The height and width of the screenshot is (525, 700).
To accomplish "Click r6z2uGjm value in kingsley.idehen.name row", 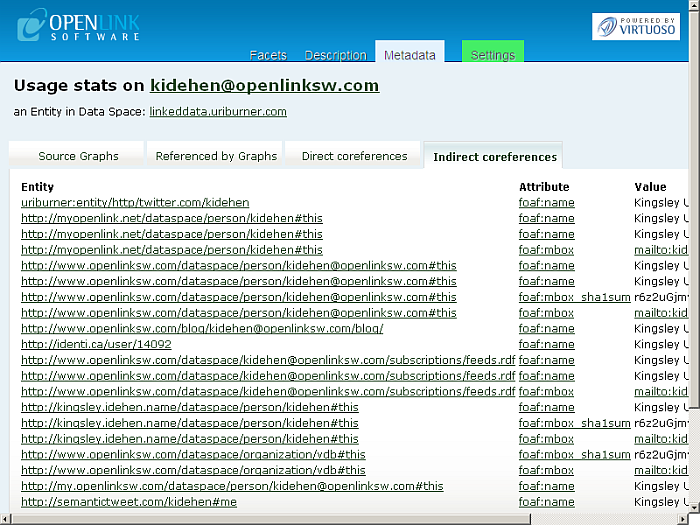I will (661, 423).
